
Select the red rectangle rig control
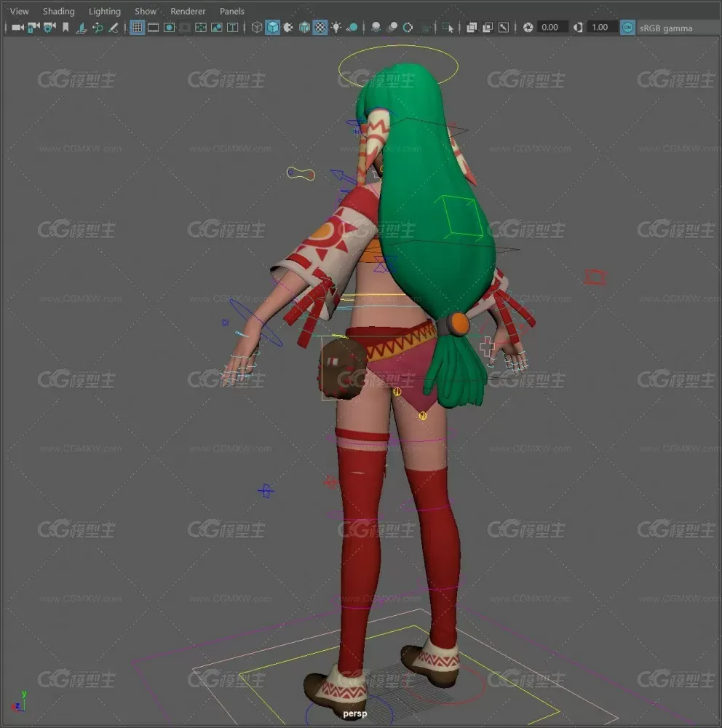pyautogui.click(x=595, y=277)
